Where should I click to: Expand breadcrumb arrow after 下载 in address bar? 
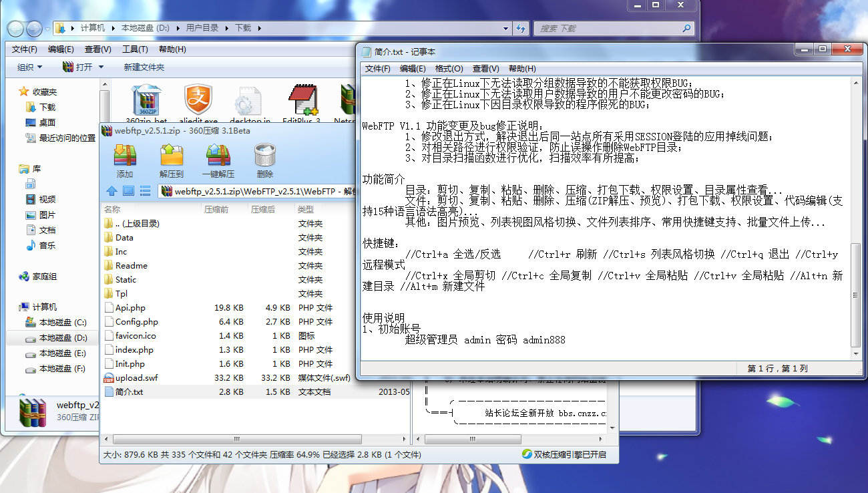click(x=259, y=28)
